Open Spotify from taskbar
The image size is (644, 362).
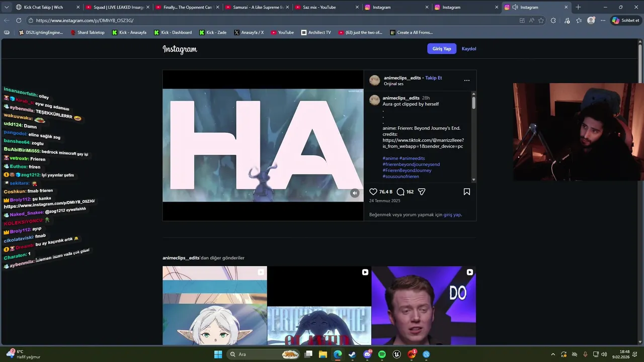point(382,354)
